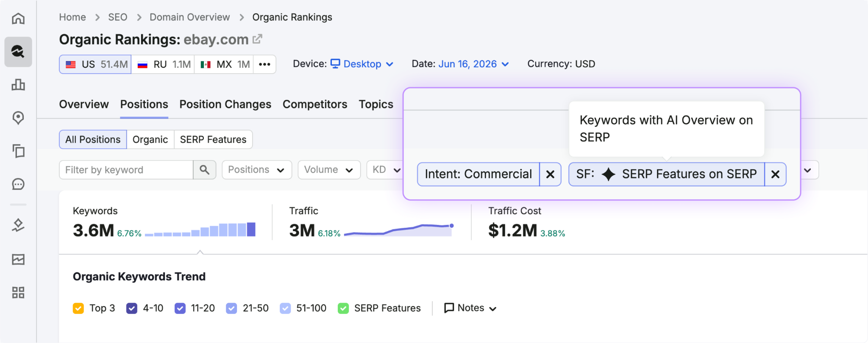Open the apps grid sidebar icon
This screenshot has width=868, height=343.
[x=18, y=292]
